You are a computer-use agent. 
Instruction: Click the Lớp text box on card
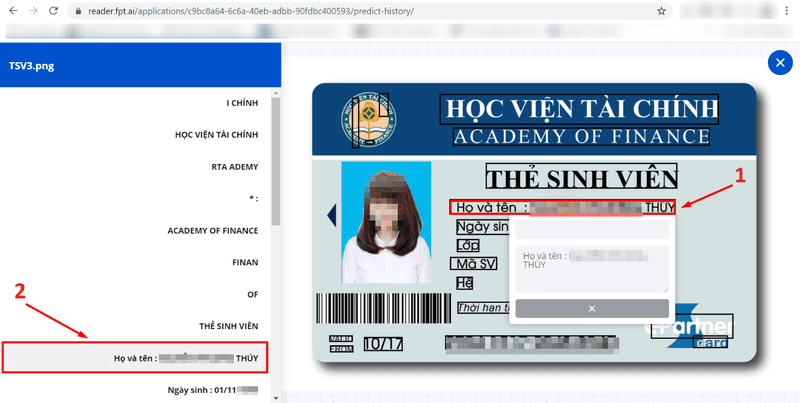[468, 245]
